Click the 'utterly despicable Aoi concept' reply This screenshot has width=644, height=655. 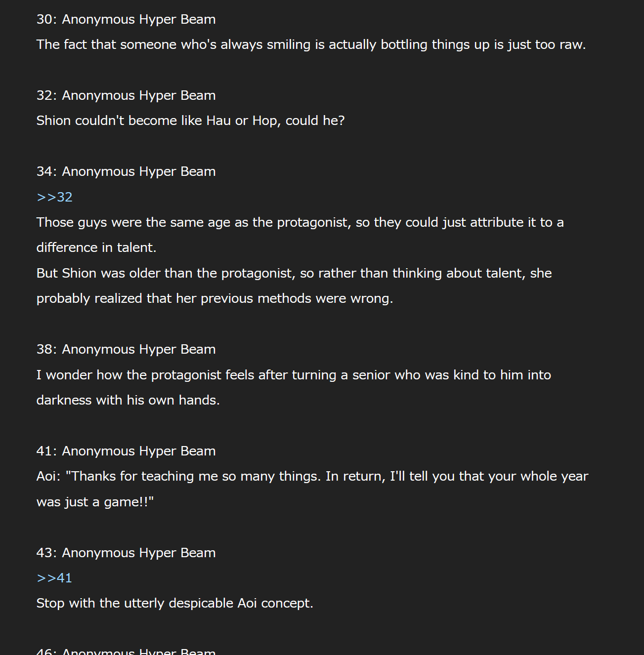tap(175, 603)
